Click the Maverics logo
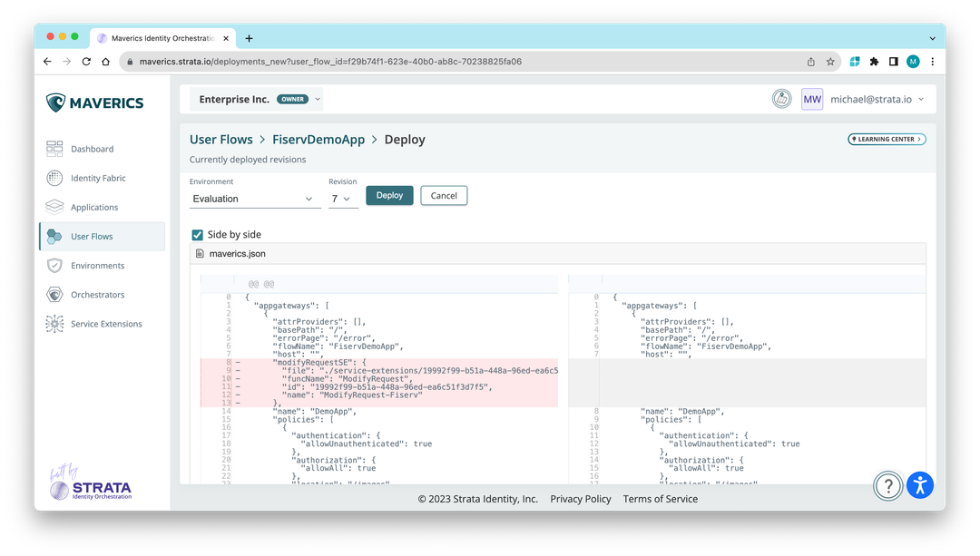Image resolution: width=980 pixels, height=556 pixels. tap(94, 102)
